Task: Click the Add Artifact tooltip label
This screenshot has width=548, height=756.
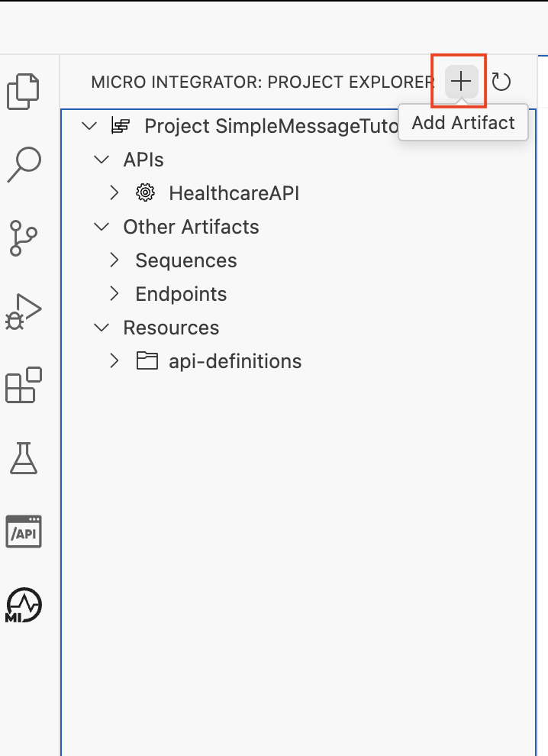Action: (463, 122)
